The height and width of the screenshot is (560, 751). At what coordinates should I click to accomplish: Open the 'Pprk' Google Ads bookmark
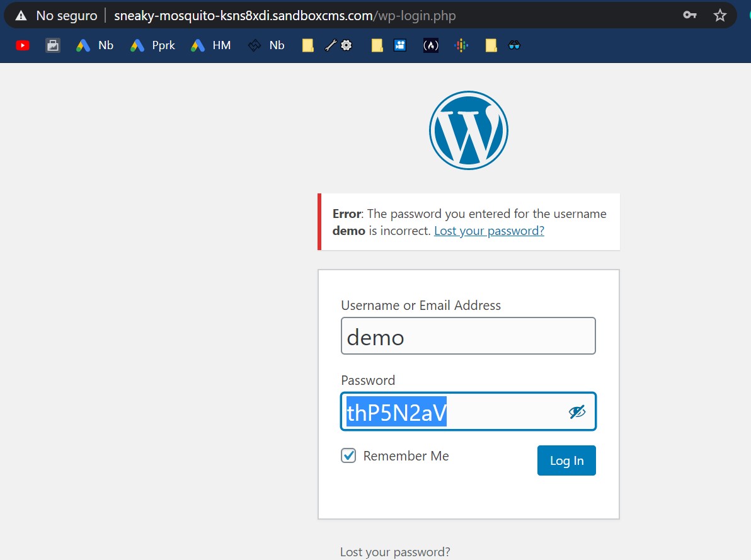153,45
